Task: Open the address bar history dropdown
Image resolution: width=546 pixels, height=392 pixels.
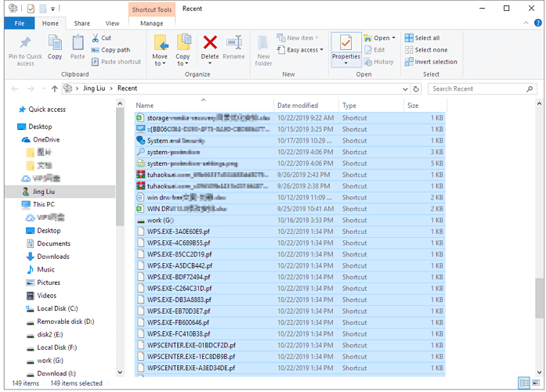Action: 405,89
